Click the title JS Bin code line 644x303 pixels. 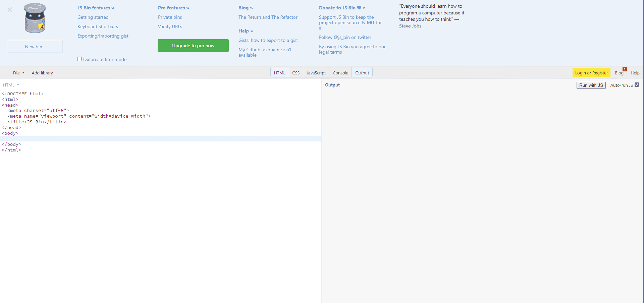click(x=37, y=122)
